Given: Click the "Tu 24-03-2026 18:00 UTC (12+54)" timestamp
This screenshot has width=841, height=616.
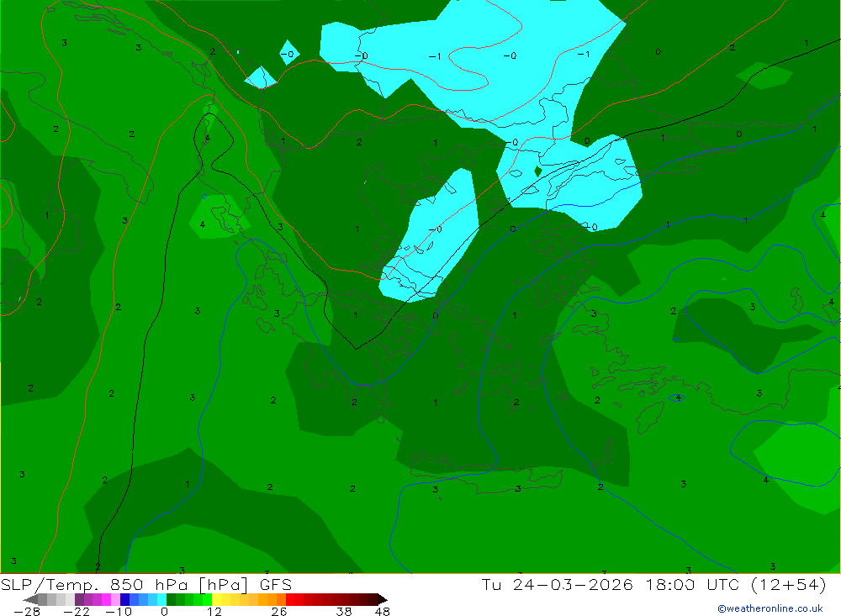Looking at the screenshot, I should point(653,584).
